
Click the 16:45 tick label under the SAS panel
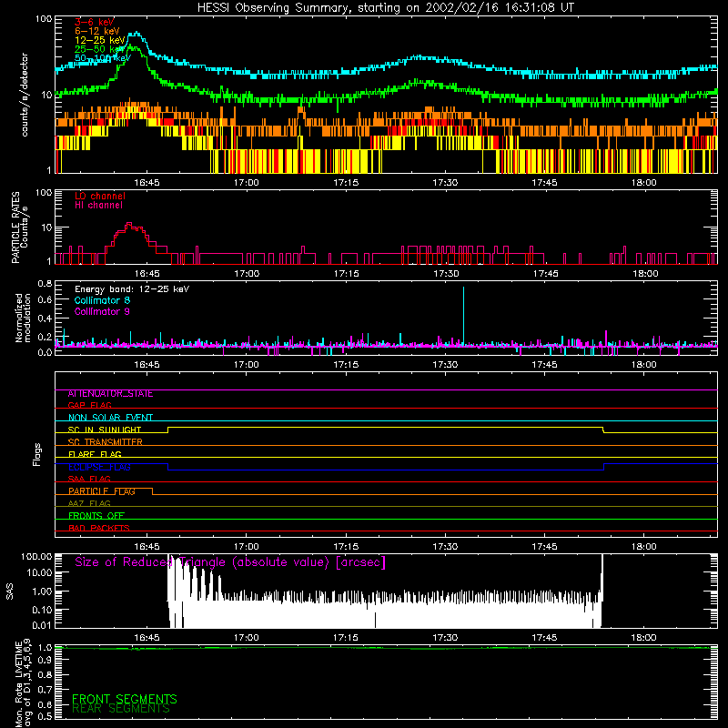[x=147, y=638]
